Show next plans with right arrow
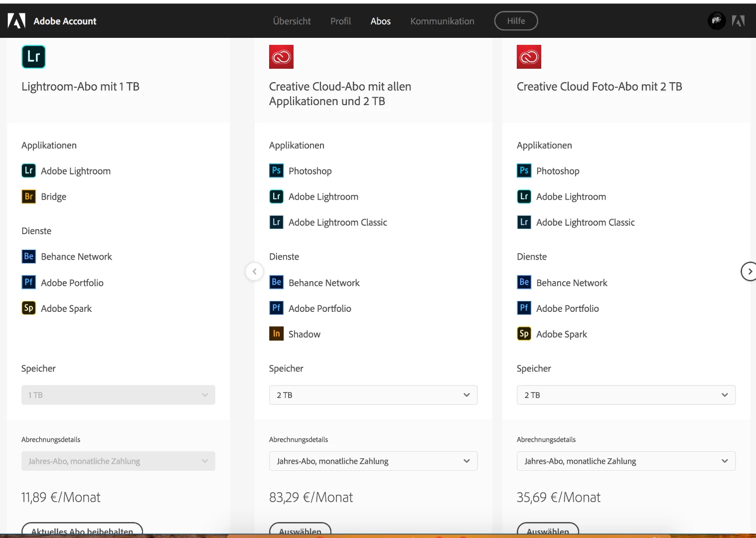 [749, 271]
